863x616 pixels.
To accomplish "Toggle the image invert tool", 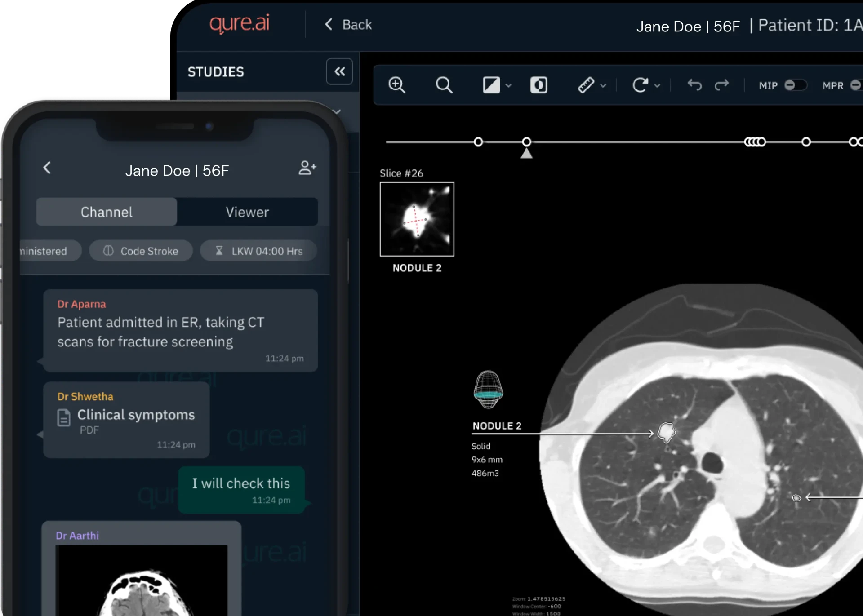I will click(x=539, y=85).
